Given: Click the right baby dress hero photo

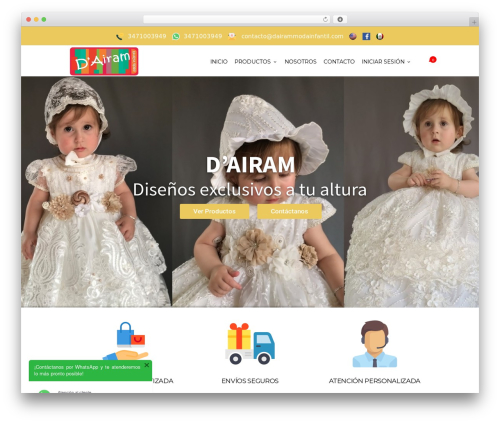Looking at the screenshot, I should [x=411, y=192].
